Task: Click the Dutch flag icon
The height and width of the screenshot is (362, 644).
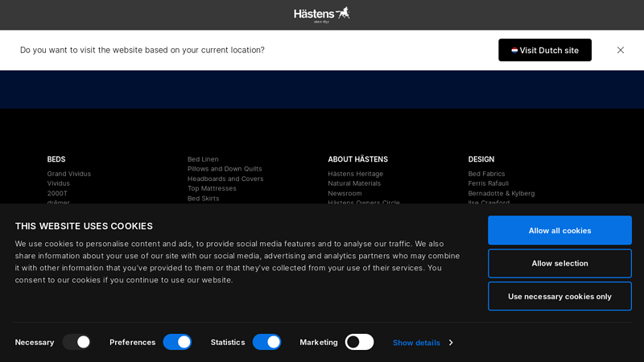Action: pyautogui.click(x=514, y=50)
